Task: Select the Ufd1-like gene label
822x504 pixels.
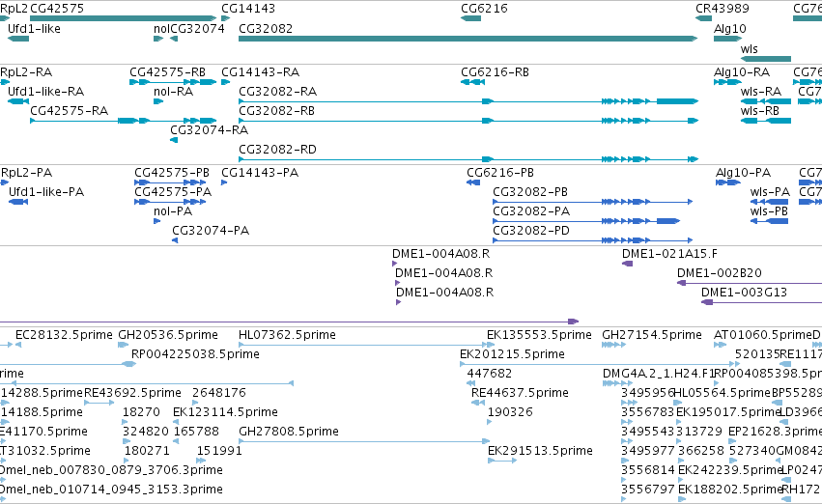Action: (x=34, y=29)
